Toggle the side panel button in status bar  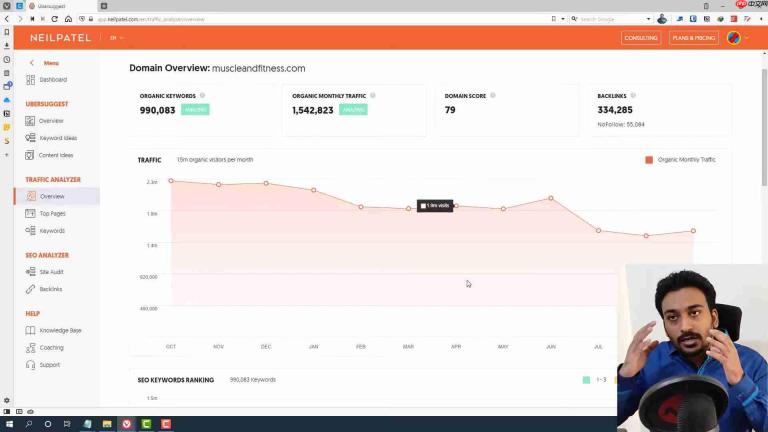[7, 411]
